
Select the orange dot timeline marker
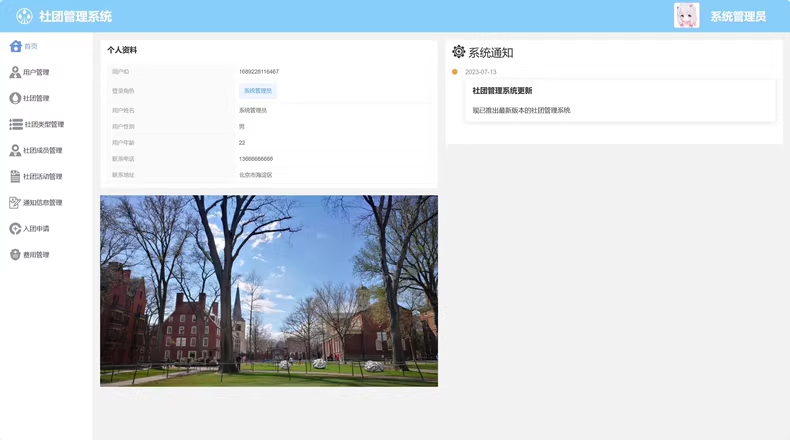[455, 72]
